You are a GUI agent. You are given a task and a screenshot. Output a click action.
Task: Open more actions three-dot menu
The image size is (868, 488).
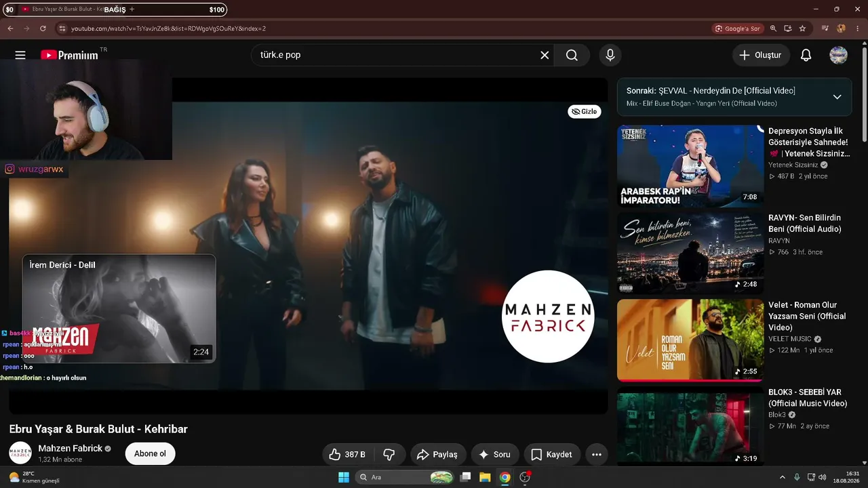pyautogui.click(x=597, y=454)
